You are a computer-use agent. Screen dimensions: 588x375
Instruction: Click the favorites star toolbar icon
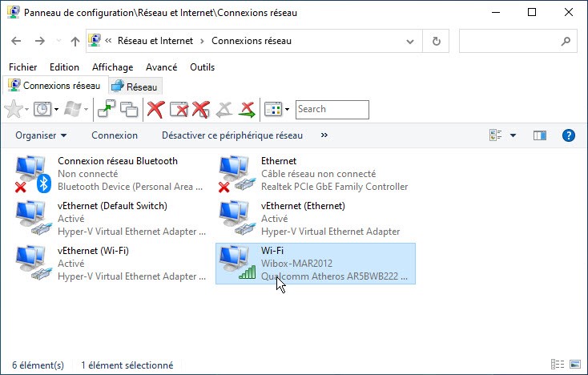[14, 109]
